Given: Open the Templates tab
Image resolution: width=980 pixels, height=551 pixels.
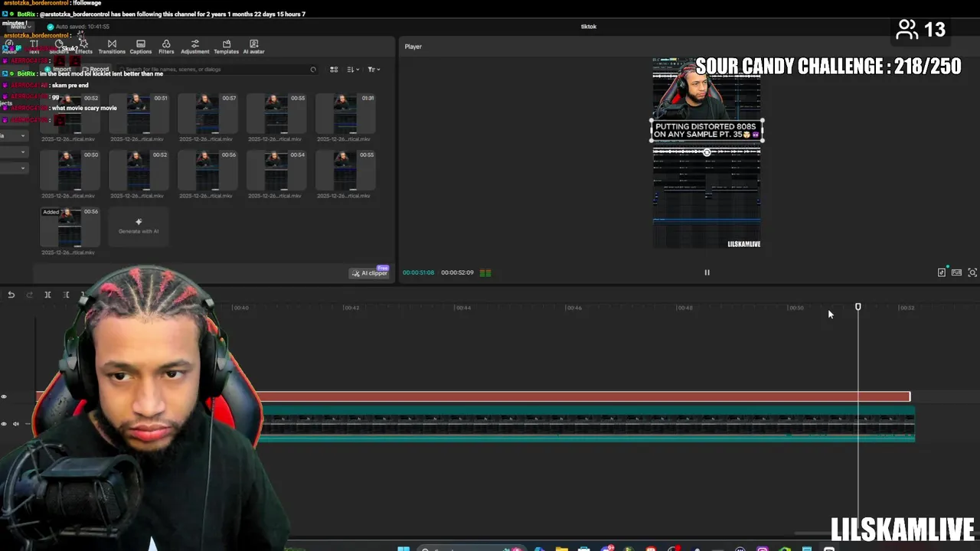Looking at the screenshot, I should 227,47.
